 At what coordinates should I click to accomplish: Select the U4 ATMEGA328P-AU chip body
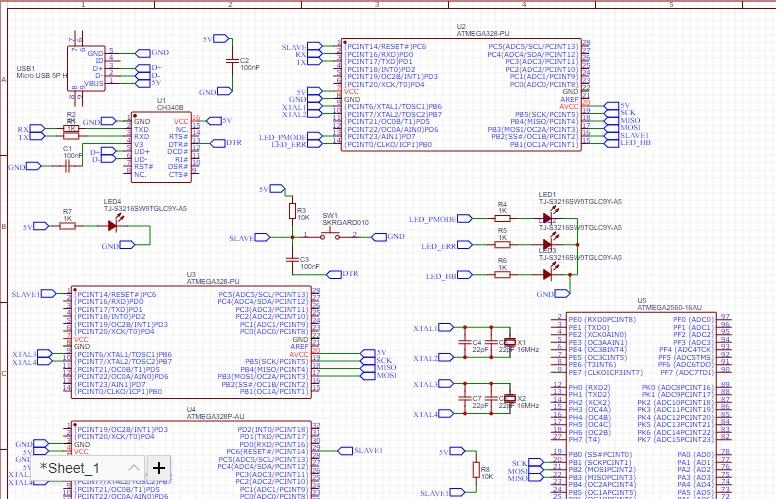(x=192, y=460)
